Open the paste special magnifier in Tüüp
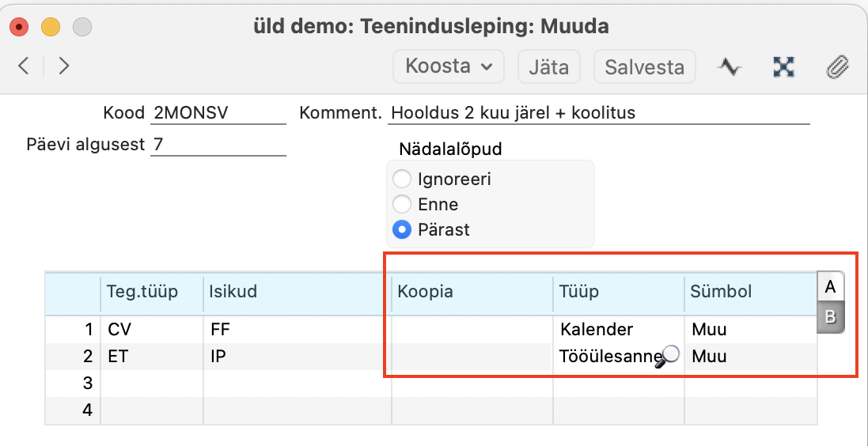Screen dimensions: 868x446 click(668, 357)
